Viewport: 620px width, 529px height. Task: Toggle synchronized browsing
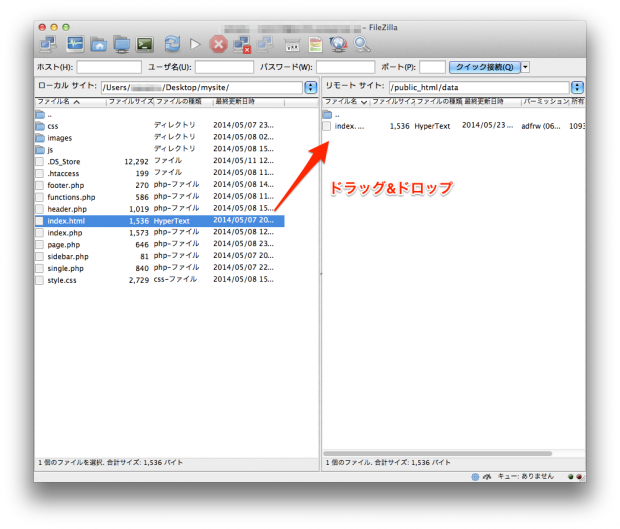pos(338,44)
